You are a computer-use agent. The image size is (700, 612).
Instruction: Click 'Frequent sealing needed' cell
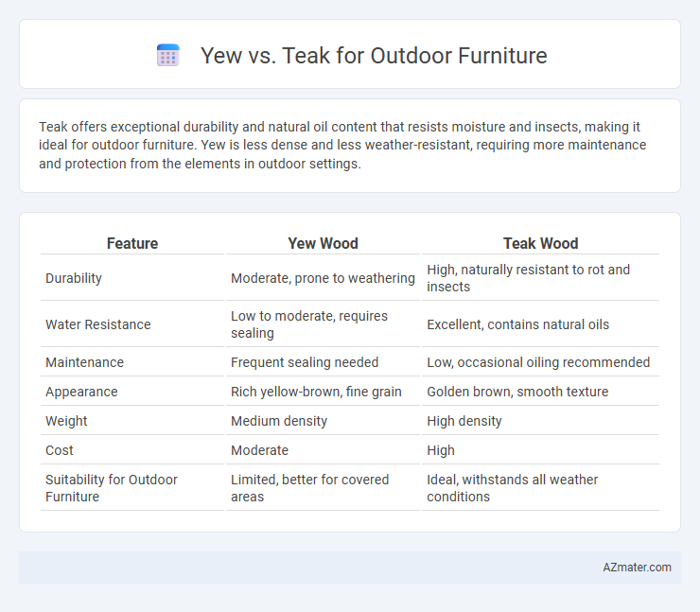pyautogui.click(x=323, y=362)
